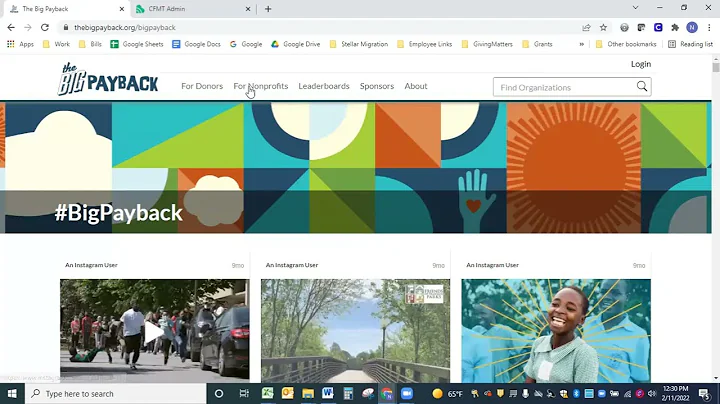This screenshot has width=720, height=404.
Task: Open Zoom from the taskbar
Action: click(407, 393)
